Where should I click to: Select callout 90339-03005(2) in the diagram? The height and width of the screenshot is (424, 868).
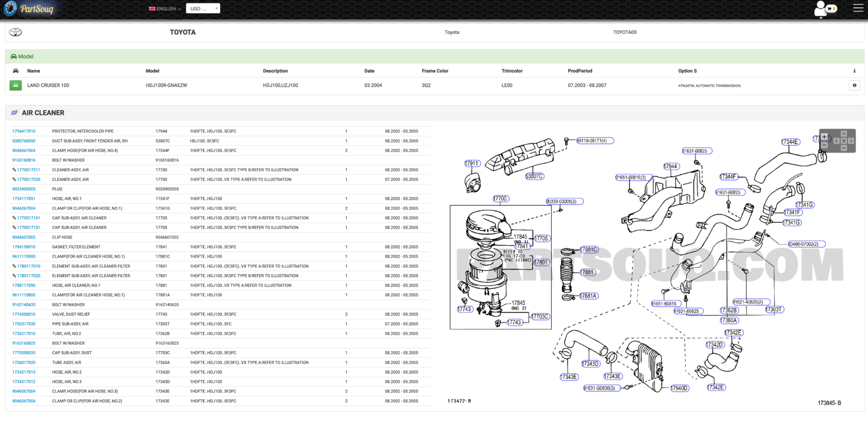(x=565, y=201)
